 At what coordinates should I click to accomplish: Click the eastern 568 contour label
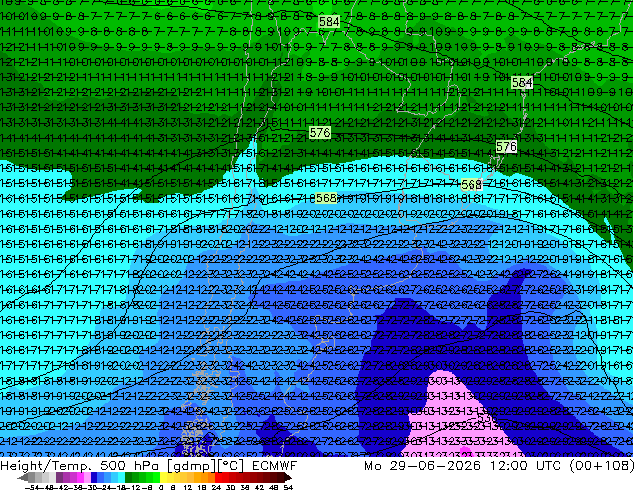[472, 185]
